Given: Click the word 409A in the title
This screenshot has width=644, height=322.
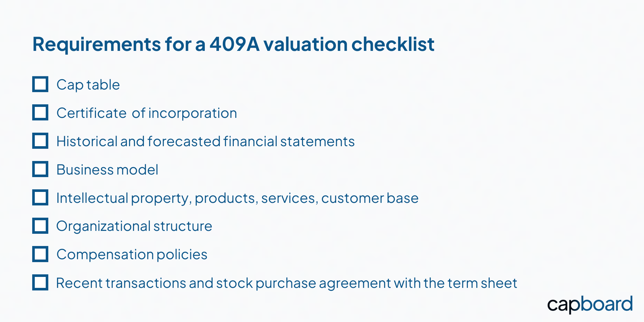Looking at the screenshot, I should 234,44.
